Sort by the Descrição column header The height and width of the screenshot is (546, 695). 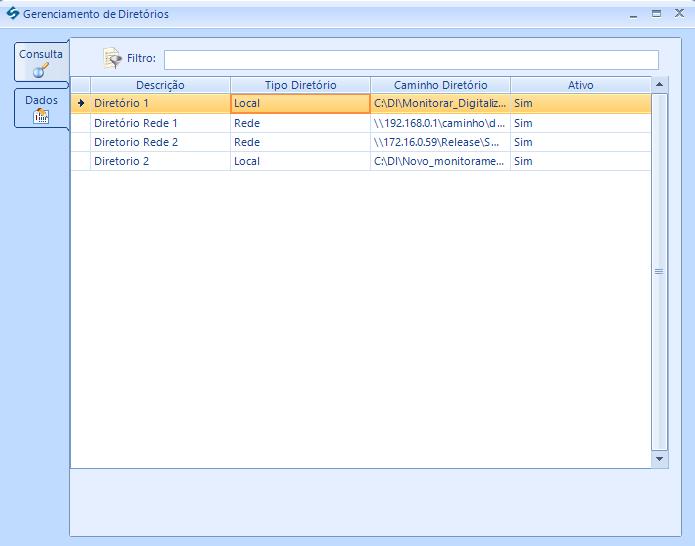(160, 85)
